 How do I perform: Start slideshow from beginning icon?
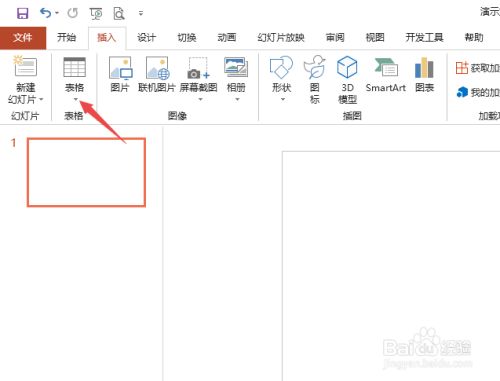96,13
